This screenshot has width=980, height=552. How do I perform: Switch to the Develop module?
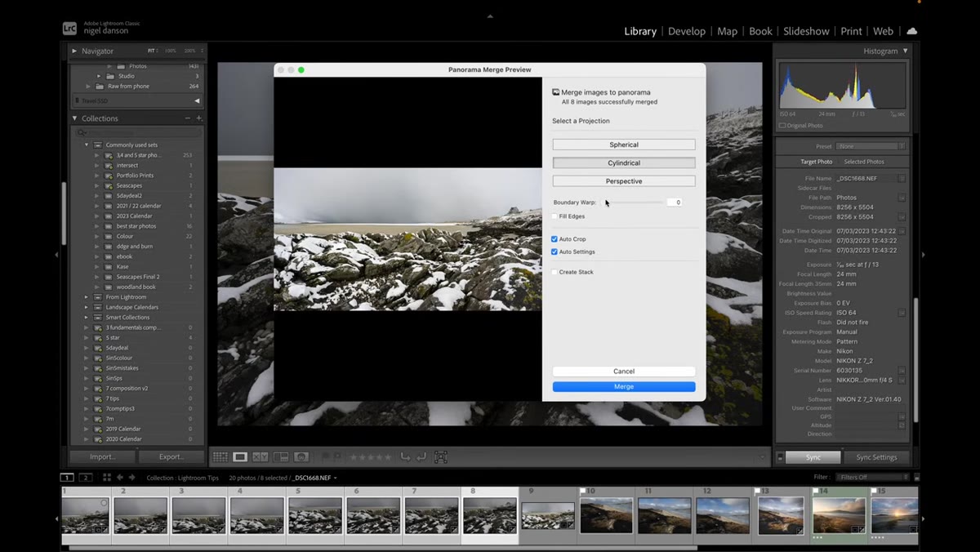(x=687, y=31)
